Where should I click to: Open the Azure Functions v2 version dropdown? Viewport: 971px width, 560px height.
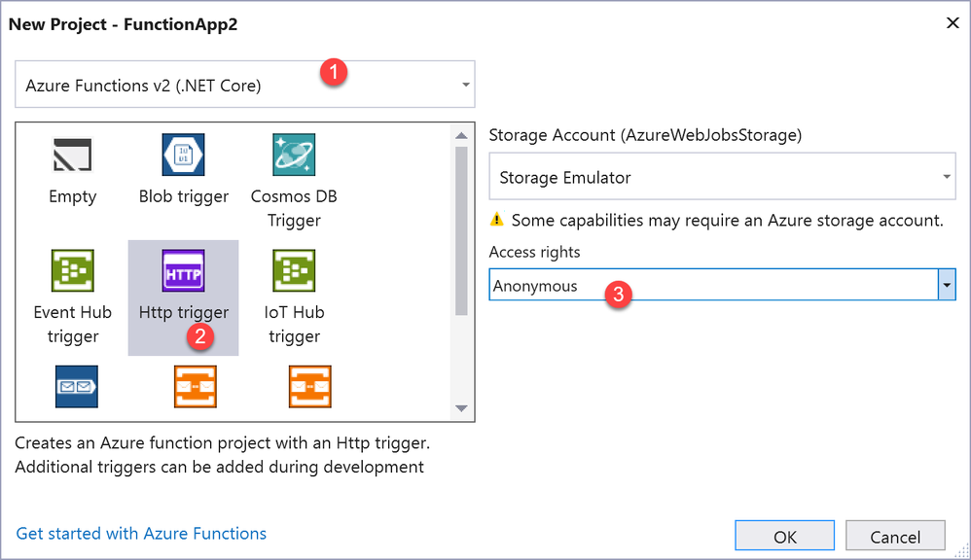point(466,86)
